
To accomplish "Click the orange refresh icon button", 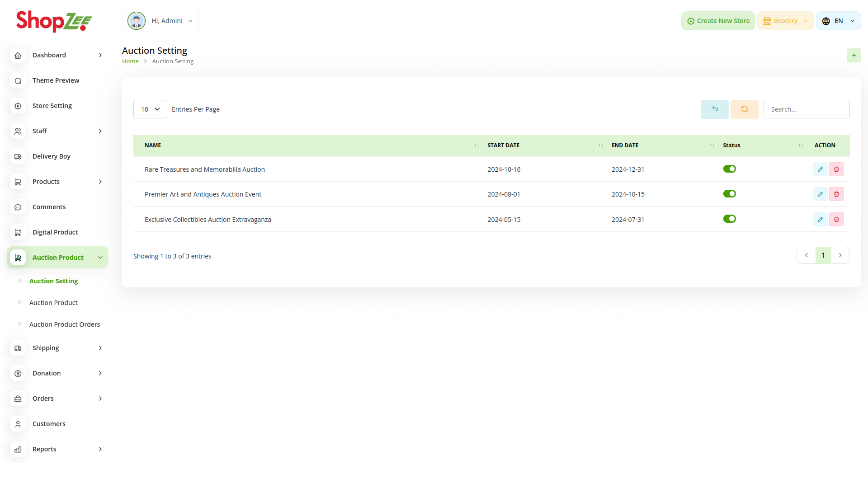I will click(744, 109).
